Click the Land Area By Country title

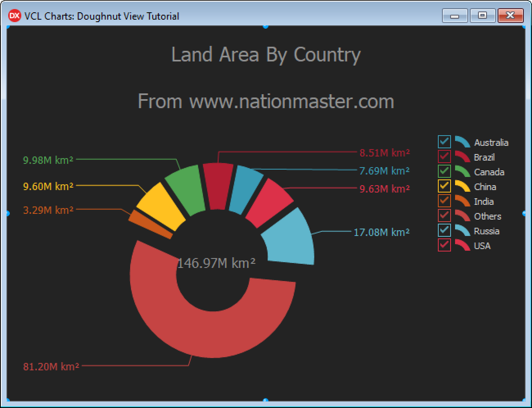[x=266, y=54]
